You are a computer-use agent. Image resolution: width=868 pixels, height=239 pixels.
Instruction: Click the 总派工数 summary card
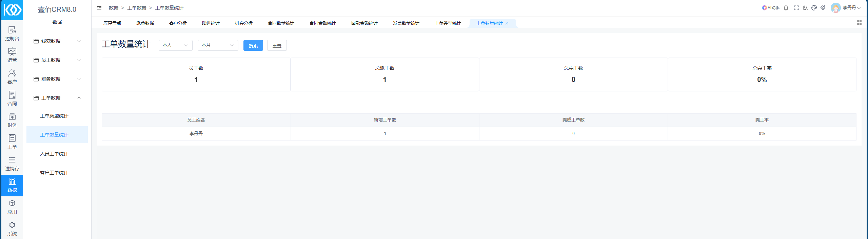(x=385, y=74)
